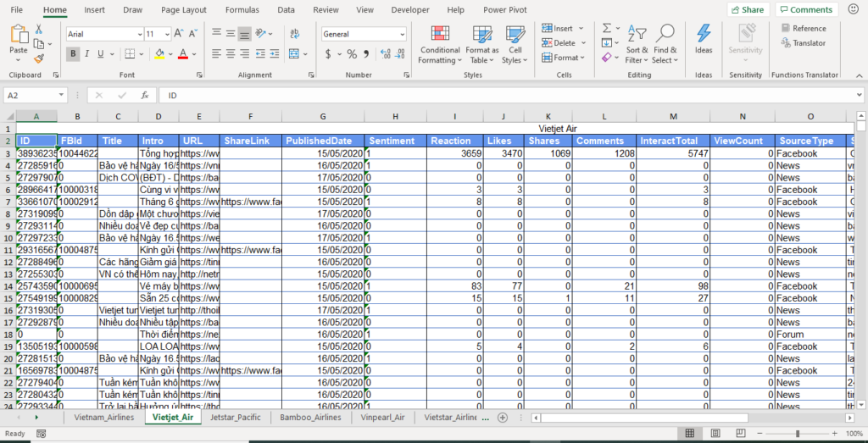Viewport: 868px width, 443px height.
Task: Apply the red Font Color
Action: 183,53
